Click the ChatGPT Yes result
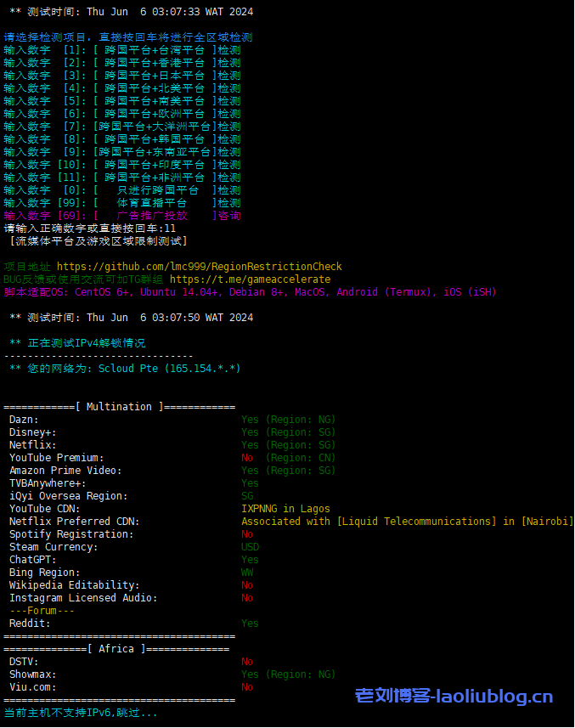Viewport: 575px width, 728px height. point(250,560)
